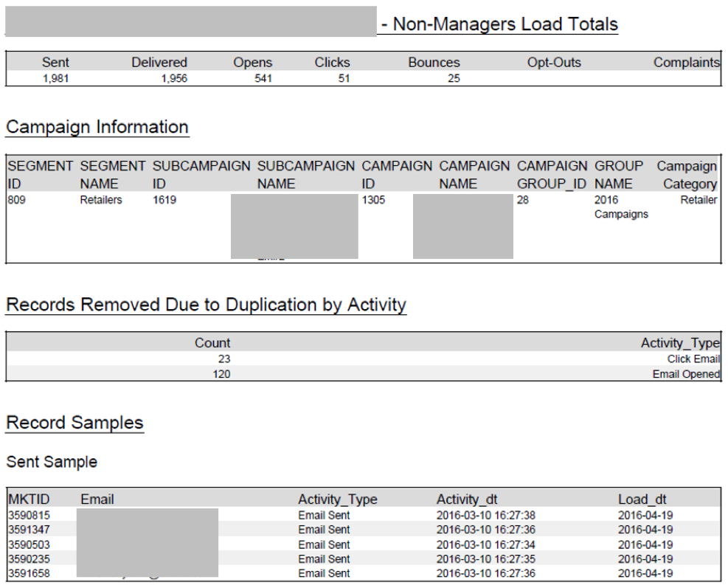Select the SEGMENT NAME column header

[x=113, y=175]
